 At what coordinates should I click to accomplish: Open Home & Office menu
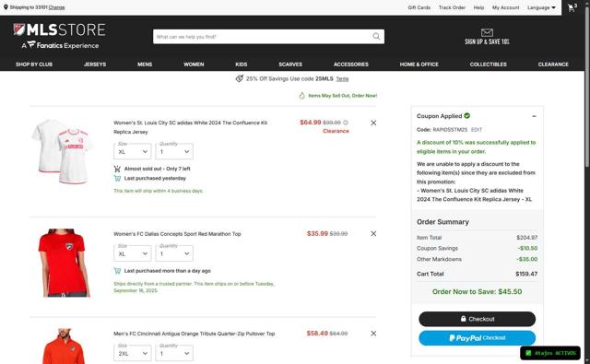click(419, 65)
